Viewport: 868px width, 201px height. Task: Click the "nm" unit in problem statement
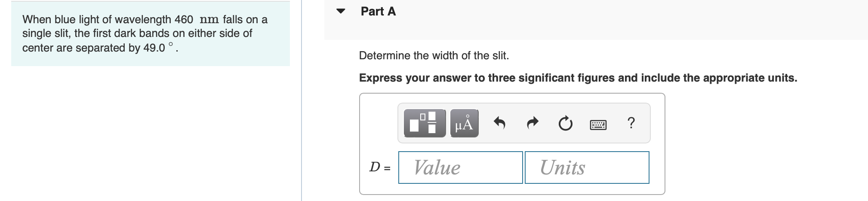(x=209, y=19)
